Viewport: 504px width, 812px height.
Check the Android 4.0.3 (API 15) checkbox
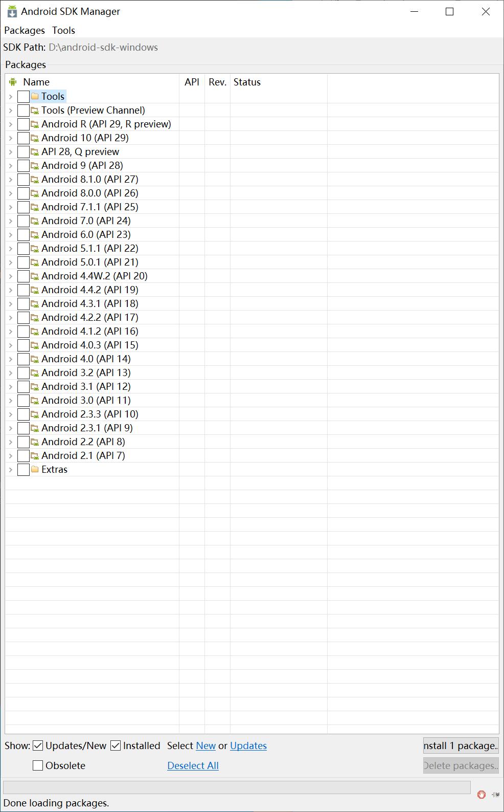point(24,345)
